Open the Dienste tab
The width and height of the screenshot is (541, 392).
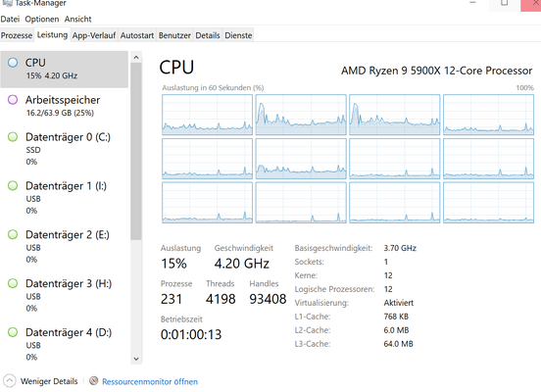point(238,35)
